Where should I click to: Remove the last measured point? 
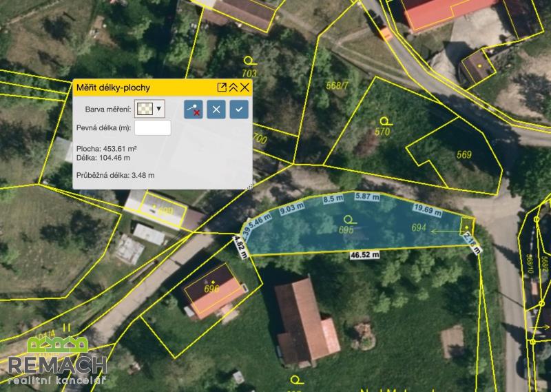194,109
